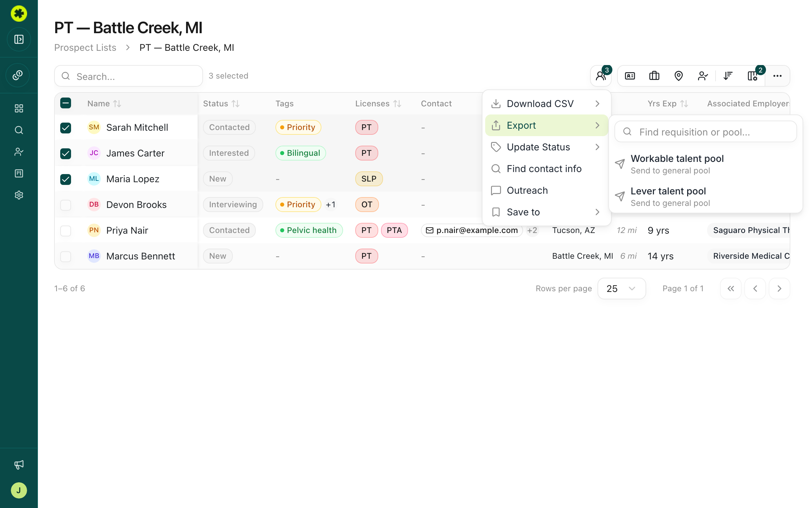This screenshot has width=812, height=508.
Task: Open column settings with badge 2
Action: [x=752, y=76]
